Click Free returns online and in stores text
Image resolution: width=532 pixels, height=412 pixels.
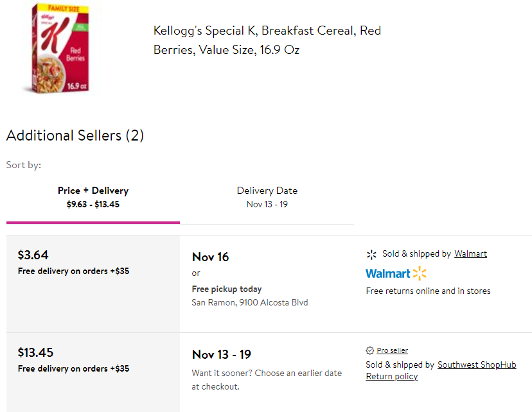coord(428,291)
